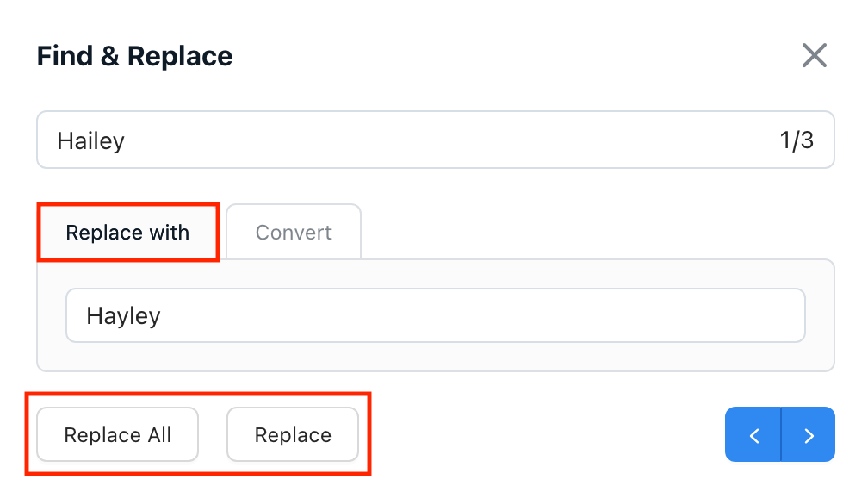Viewport: 868px width, 498px height.
Task: Go to the previous match
Action: [x=753, y=435]
